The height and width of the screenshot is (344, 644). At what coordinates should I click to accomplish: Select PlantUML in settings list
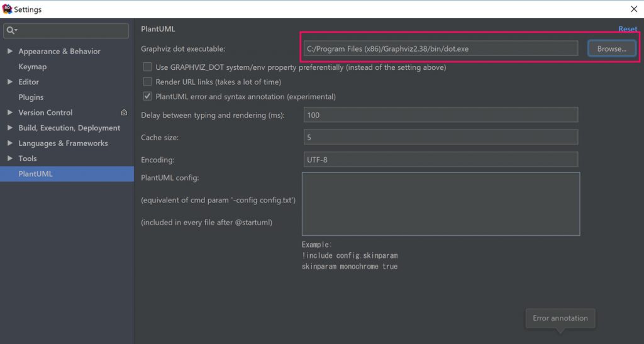67,174
